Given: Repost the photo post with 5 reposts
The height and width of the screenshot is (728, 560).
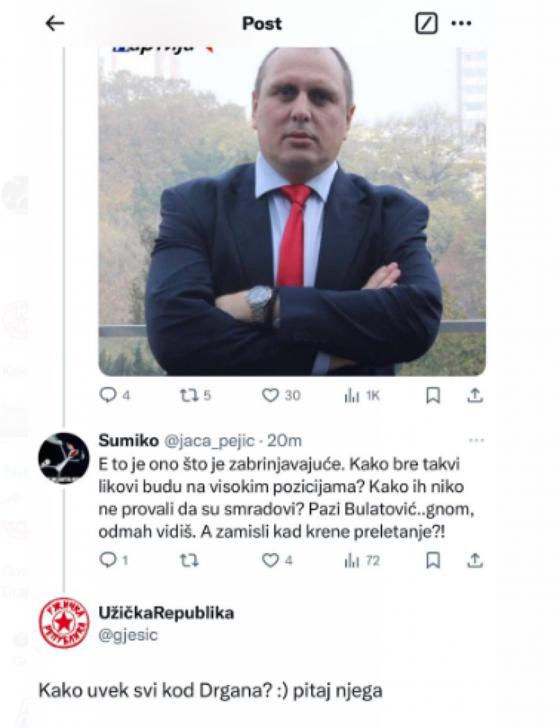Looking at the screenshot, I should (x=195, y=395).
